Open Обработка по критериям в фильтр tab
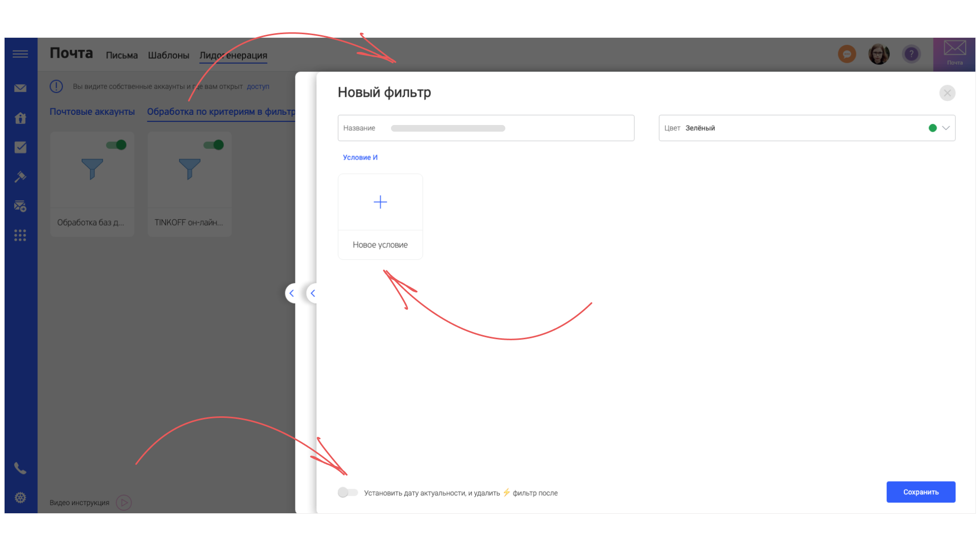 tap(221, 112)
